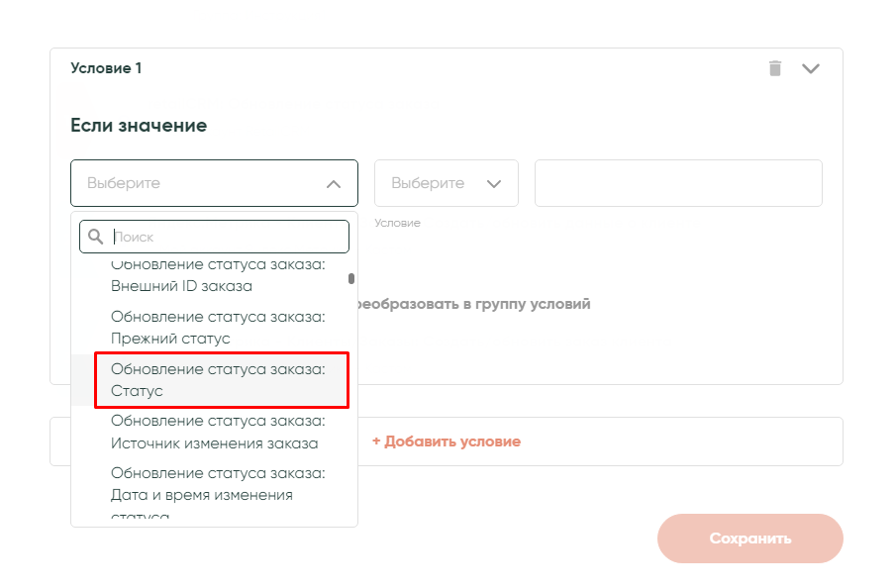Click the dropdown list scrollbar thumb
895x588 pixels.
pos(351,278)
